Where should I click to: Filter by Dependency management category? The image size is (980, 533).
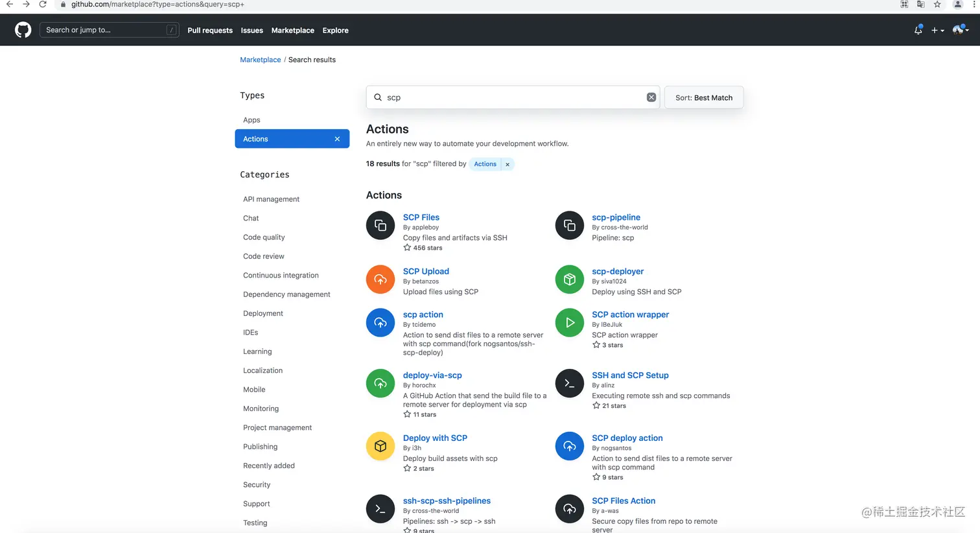286,294
